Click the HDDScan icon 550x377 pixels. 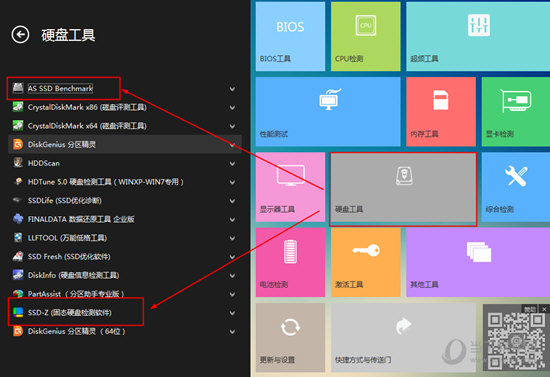coord(18,163)
